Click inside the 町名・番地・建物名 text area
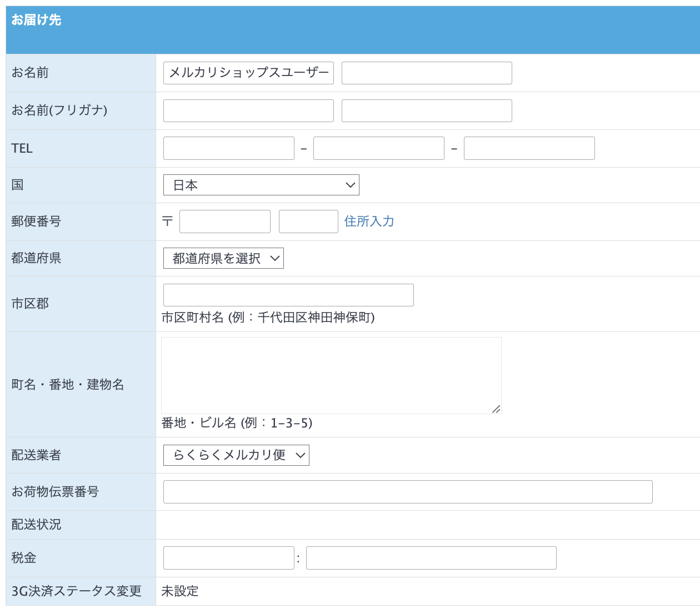700x614 pixels. 331,375
